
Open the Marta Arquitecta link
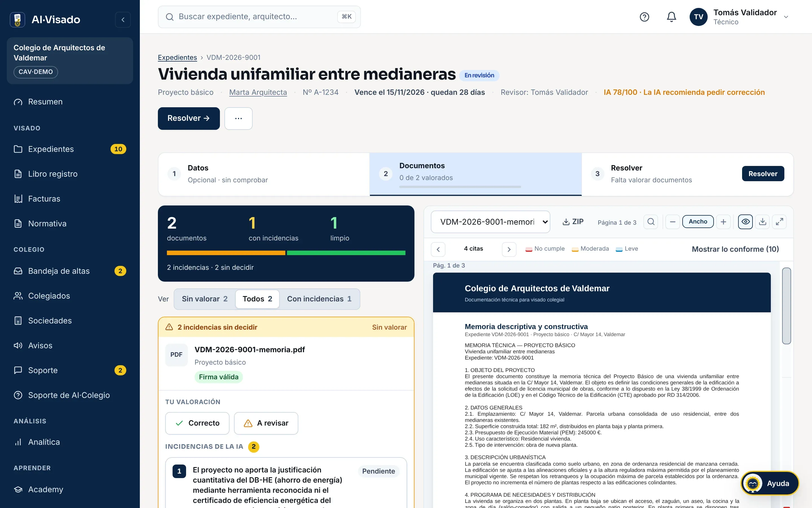258,92
